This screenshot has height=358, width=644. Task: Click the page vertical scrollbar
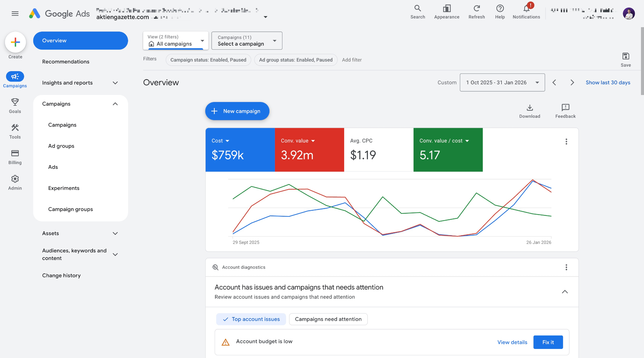[x=642, y=61]
